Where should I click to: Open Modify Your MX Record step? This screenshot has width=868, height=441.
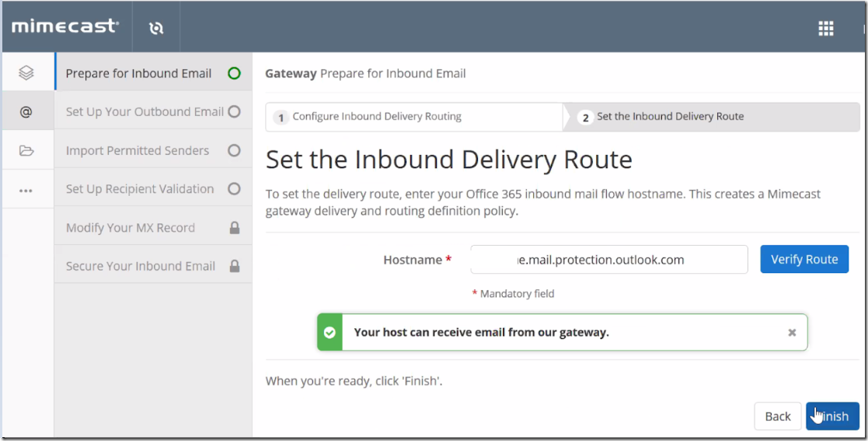tap(153, 228)
